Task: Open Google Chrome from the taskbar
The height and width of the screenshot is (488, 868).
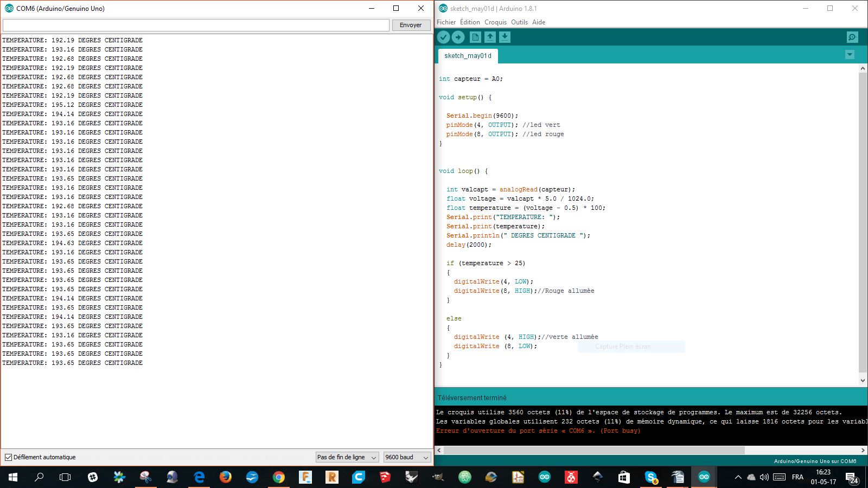Action: [279, 477]
